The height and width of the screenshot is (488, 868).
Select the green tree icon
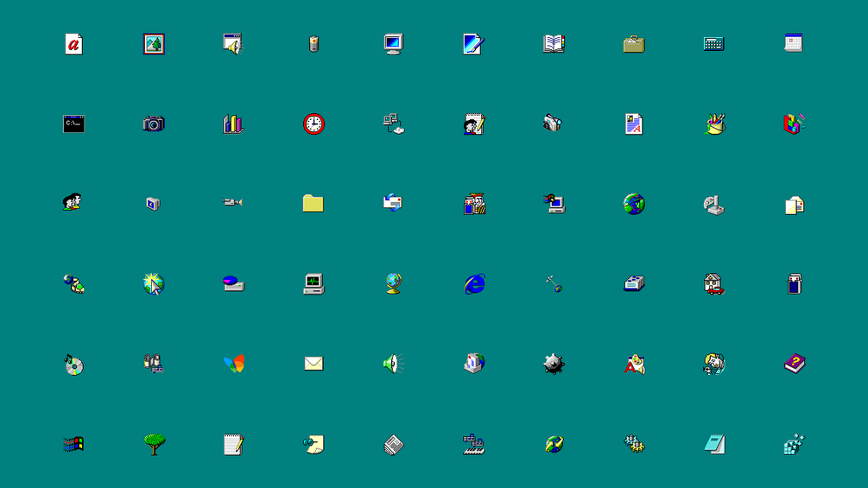click(x=155, y=444)
